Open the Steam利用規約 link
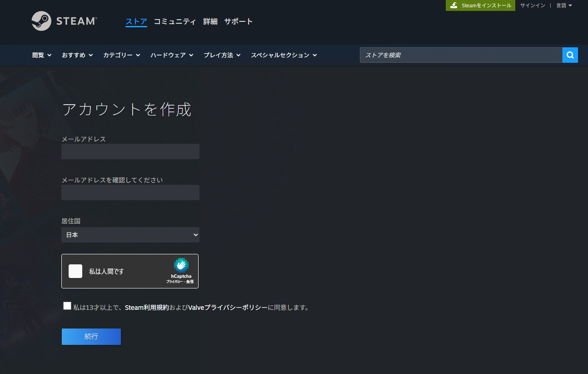 tap(147, 308)
